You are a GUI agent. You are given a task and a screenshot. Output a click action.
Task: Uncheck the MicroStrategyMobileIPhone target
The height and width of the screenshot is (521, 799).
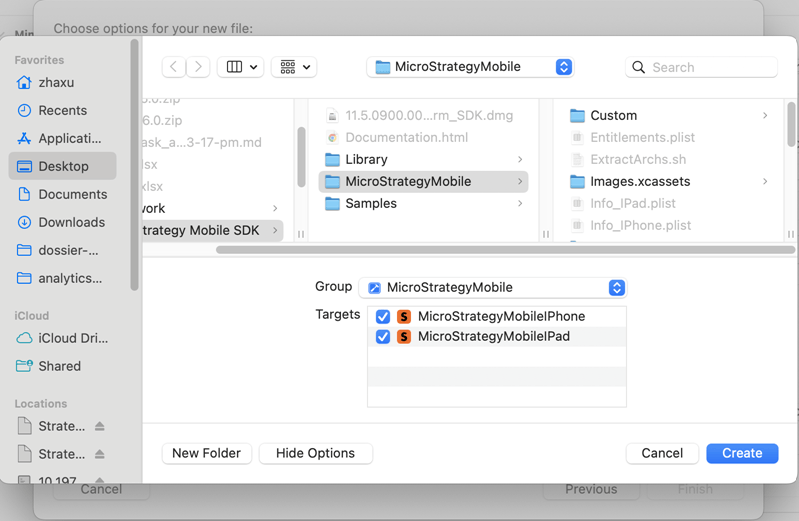pyautogui.click(x=383, y=317)
